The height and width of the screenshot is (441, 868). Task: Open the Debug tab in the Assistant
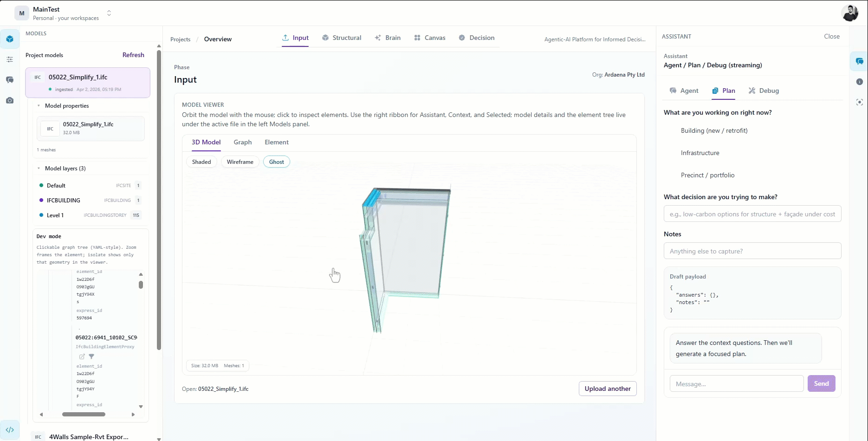tap(764, 91)
